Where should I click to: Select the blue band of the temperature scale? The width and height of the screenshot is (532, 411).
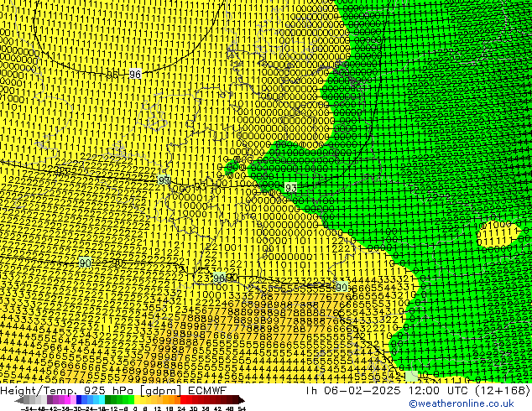(91, 400)
